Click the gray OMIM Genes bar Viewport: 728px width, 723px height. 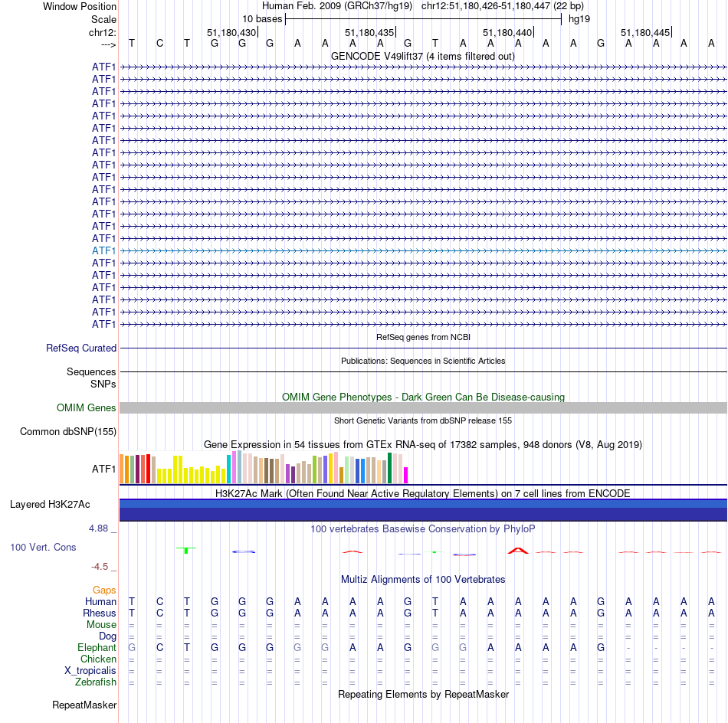coord(423,408)
